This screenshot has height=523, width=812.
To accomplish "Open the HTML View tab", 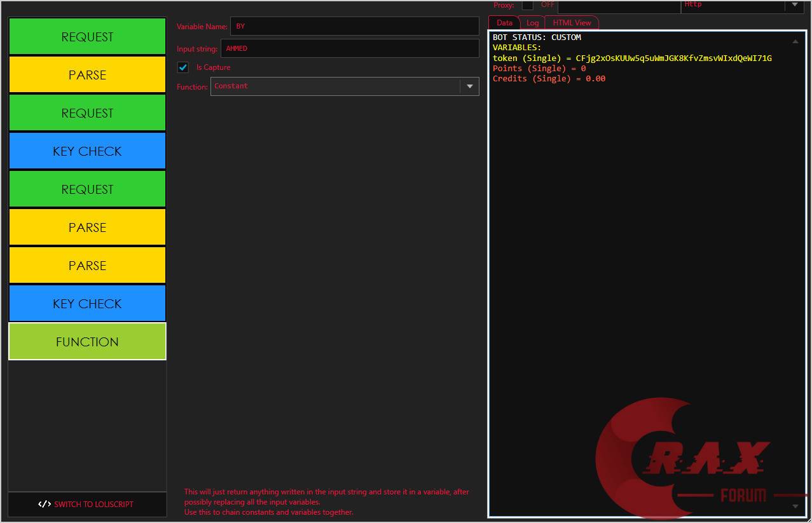I will coord(572,22).
